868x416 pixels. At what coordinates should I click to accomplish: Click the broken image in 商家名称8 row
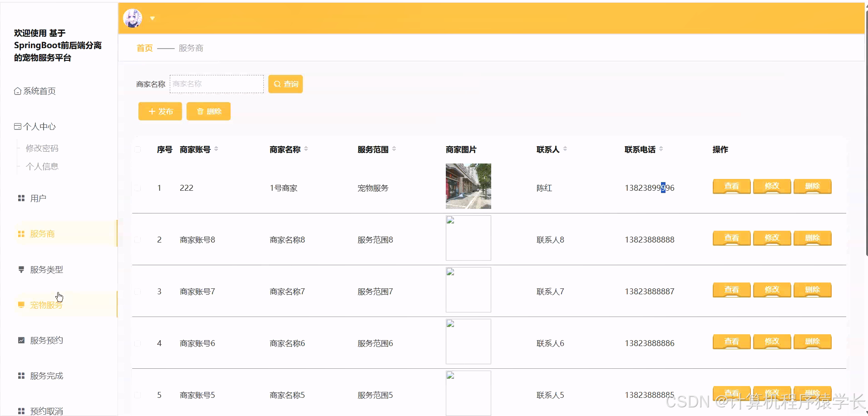(x=469, y=238)
